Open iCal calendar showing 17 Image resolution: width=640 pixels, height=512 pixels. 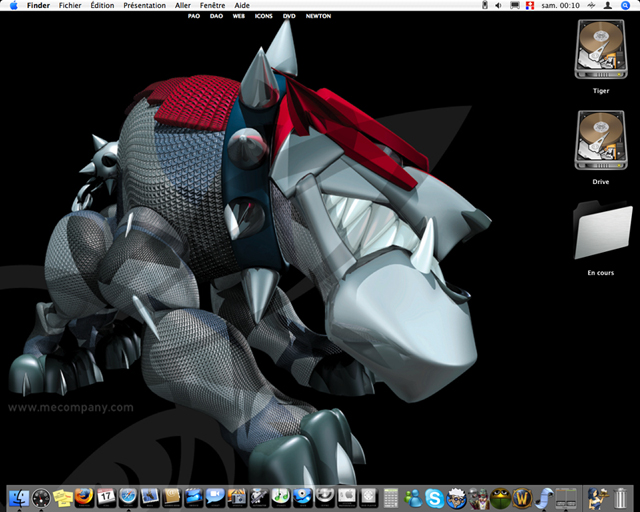coord(106,498)
